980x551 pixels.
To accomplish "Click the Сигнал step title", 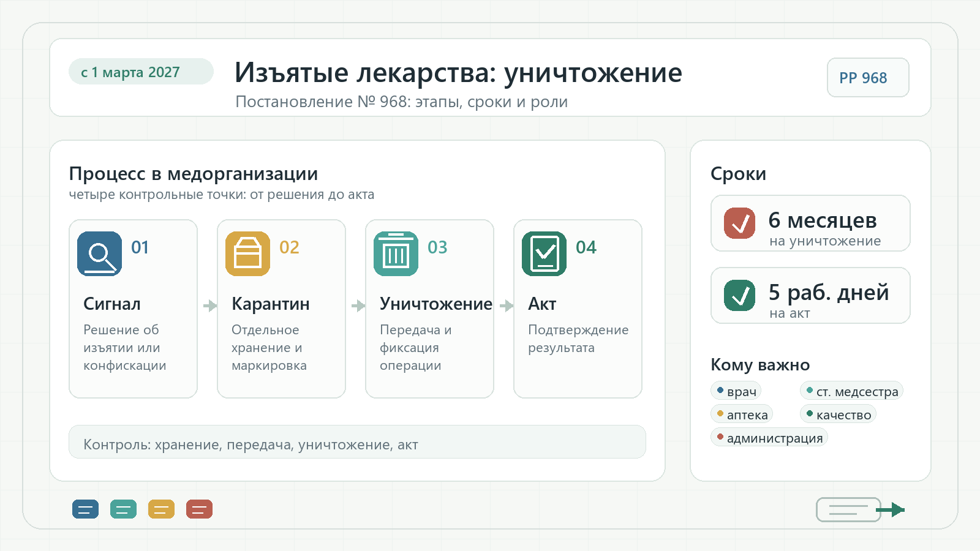I will pyautogui.click(x=112, y=304).
